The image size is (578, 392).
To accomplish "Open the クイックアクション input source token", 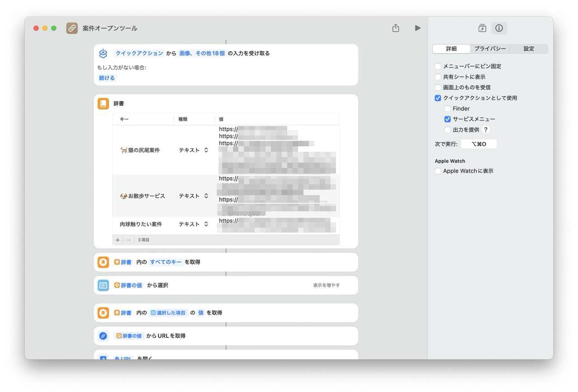I will coord(139,53).
